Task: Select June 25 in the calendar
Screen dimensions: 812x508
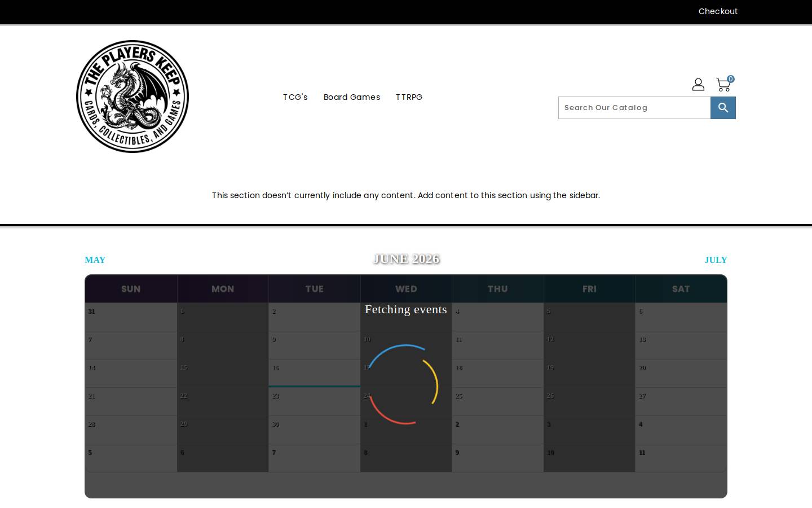Action: tap(498, 401)
